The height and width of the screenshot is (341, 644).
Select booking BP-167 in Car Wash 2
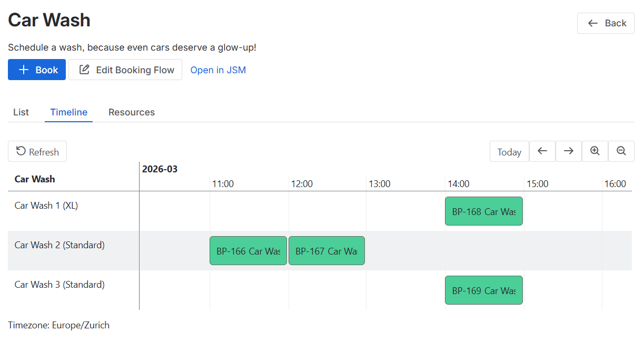pos(326,251)
